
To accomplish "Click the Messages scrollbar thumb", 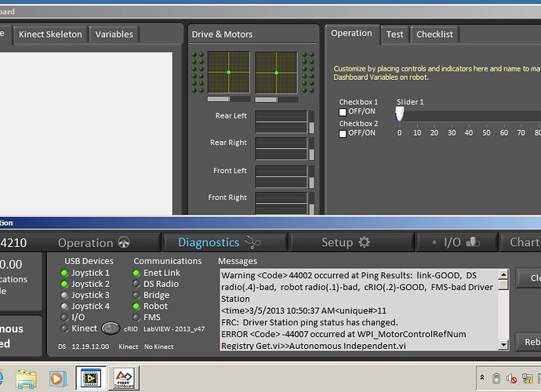I will pos(503,285).
